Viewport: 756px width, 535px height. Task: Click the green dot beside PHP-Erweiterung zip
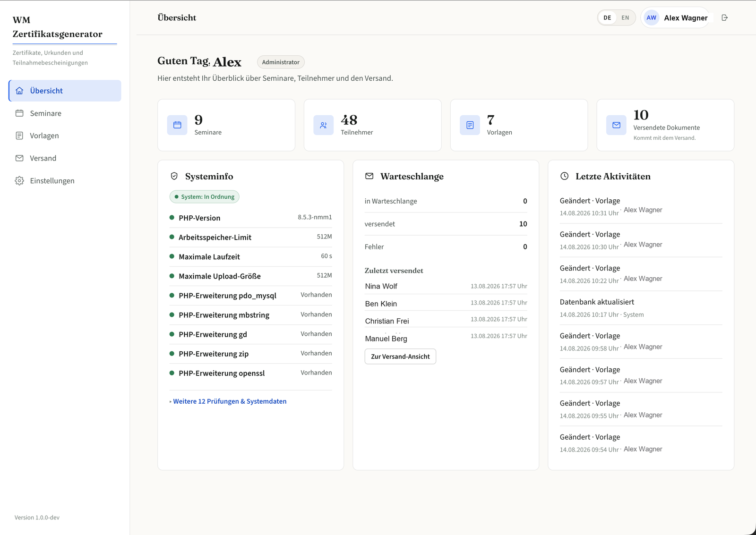172,354
